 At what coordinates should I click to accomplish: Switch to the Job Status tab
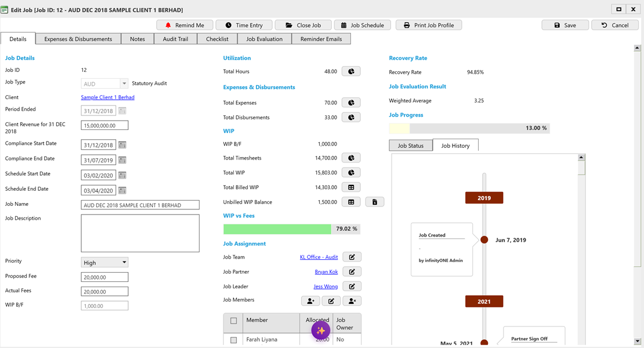point(411,145)
